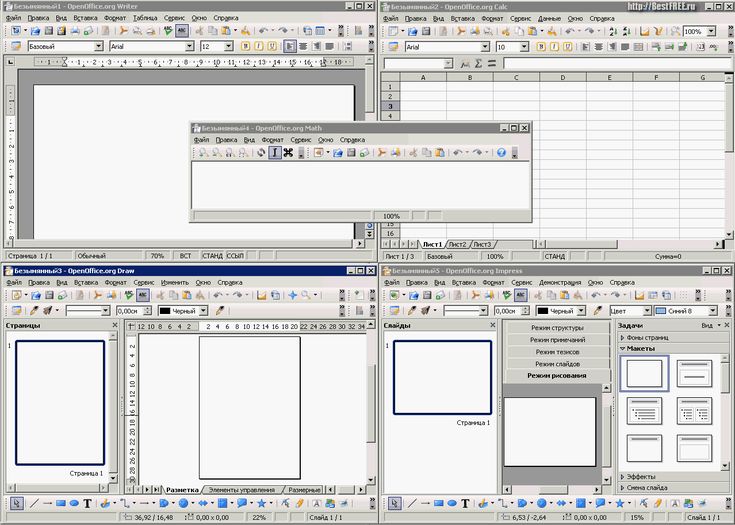
Task: Click the Save icon in Writer toolbar
Action: point(49,31)
